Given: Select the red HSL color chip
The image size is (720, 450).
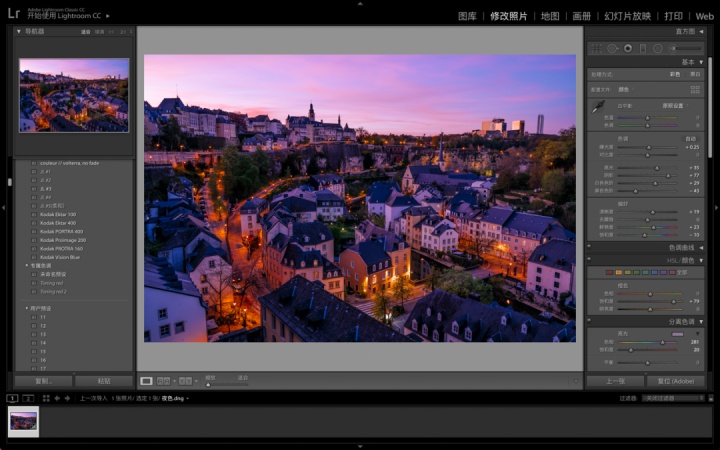Looking at the screenshot, I should (609, 272).
